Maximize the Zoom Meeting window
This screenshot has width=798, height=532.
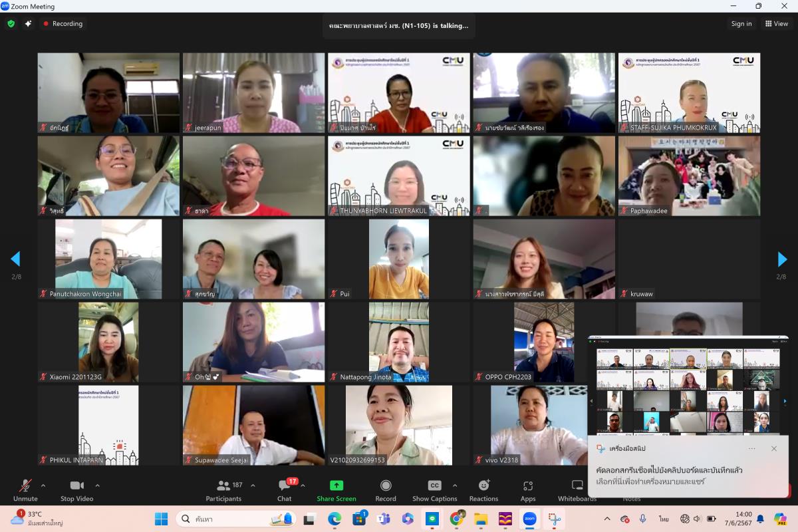[x=758, y=6]
